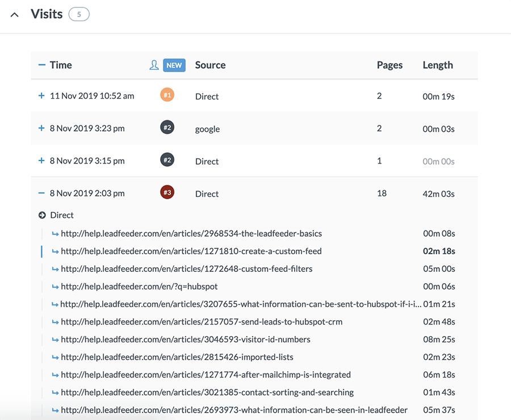The height and width of the screenshot is (420, 511).
Task: Click arrow icon beside 3207655 hubspot info link
Action: [55, 304]
